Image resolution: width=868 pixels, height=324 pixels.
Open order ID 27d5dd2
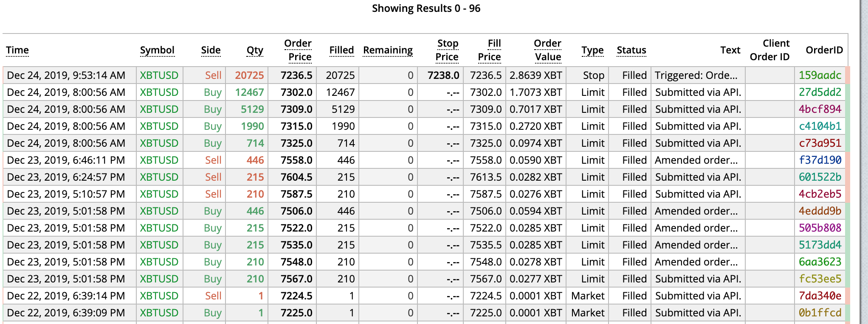820,92
